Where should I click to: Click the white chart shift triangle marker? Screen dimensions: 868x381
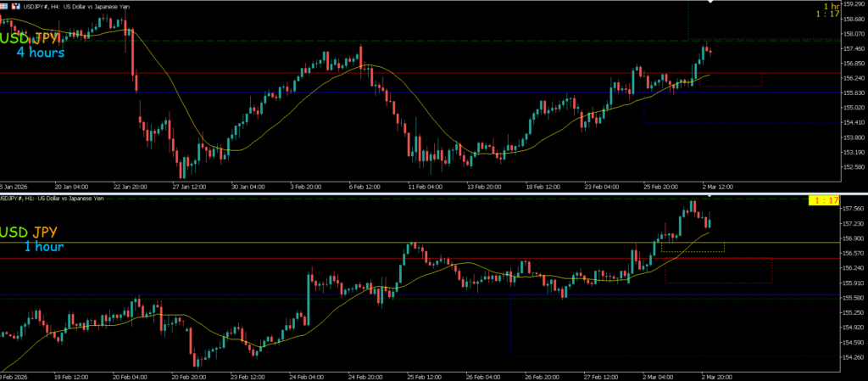[x=710, y=3]
